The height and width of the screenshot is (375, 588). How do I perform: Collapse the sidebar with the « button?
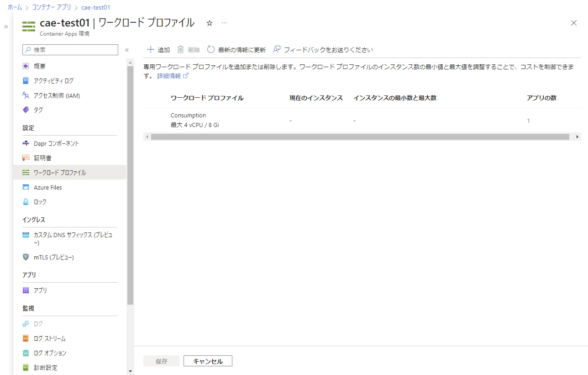(127, 50)
